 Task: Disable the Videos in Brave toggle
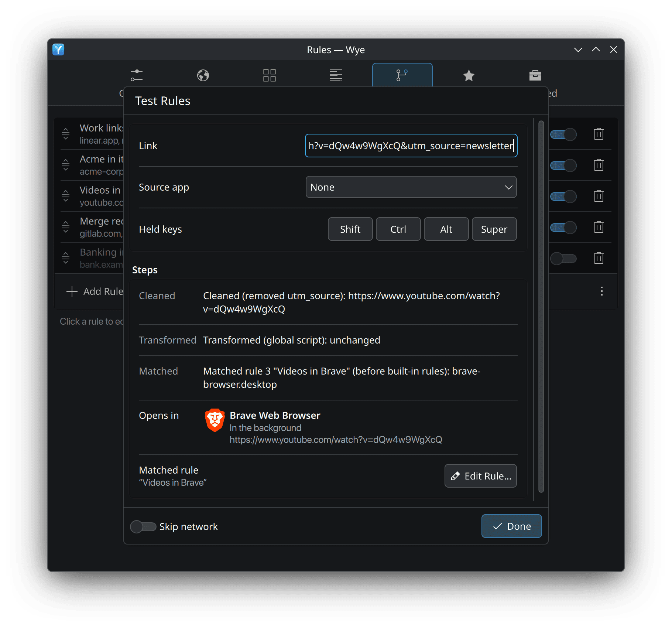pos(563,197)
